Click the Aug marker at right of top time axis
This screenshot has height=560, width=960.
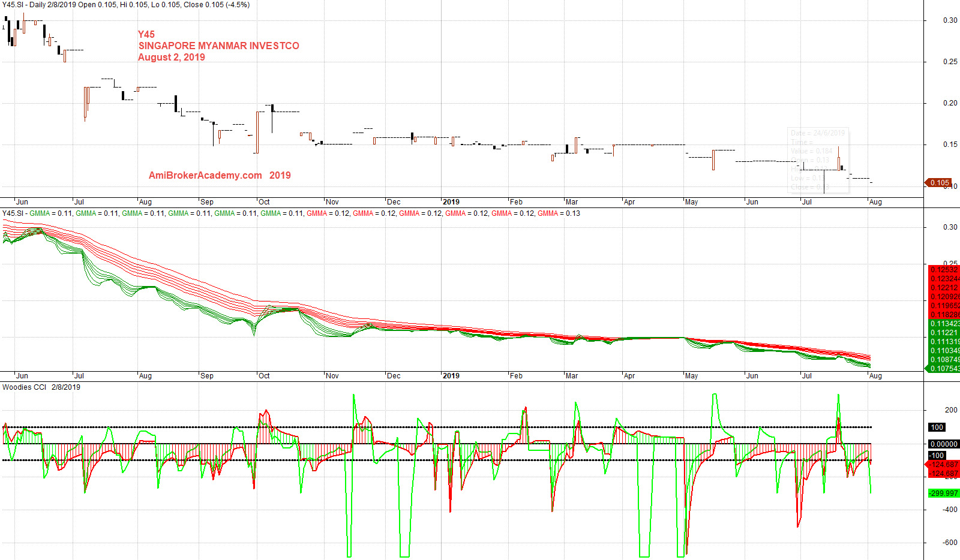pyautogui.click(x=875, y=202)
